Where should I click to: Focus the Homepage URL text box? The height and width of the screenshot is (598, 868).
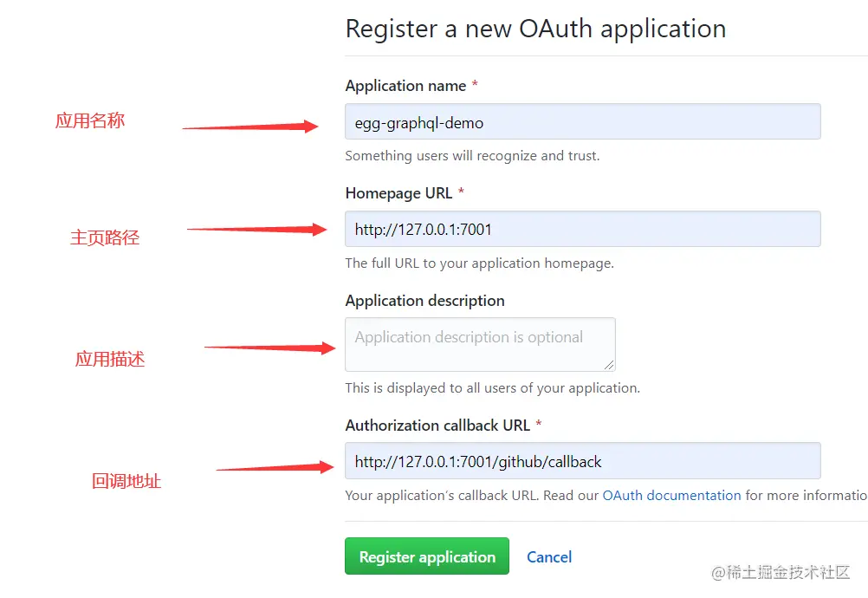582,230
